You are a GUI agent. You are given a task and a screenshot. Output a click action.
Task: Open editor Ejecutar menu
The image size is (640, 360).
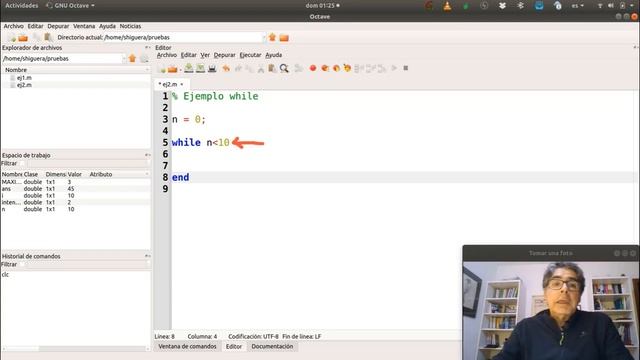[250, 55]
